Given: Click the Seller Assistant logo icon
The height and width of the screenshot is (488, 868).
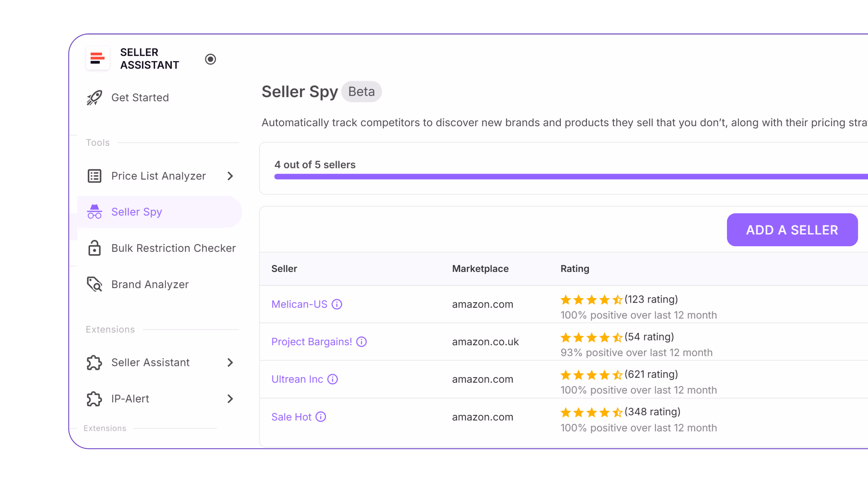Looking at the screenshot, I should (x=97, y=58).
